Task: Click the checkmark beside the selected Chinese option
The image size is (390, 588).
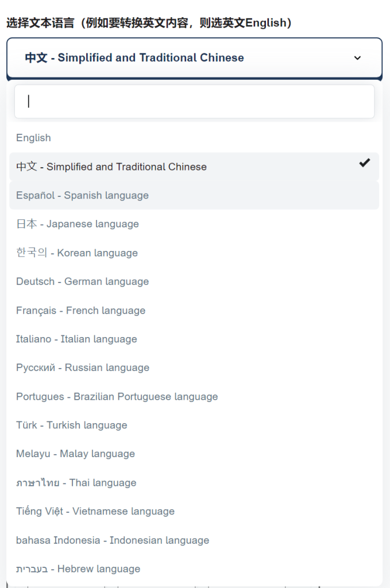Action: tap(364, 163)
